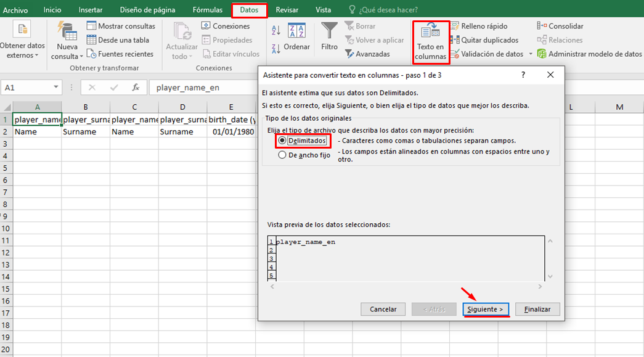Switch to the Datos tab
This screenshot has width=644, height=357.
point(249,10)
